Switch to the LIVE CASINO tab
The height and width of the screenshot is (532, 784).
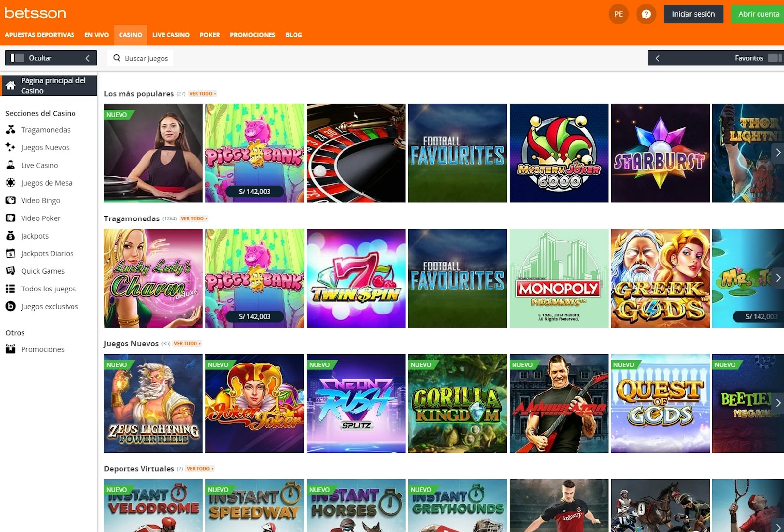tap(171, 35)
